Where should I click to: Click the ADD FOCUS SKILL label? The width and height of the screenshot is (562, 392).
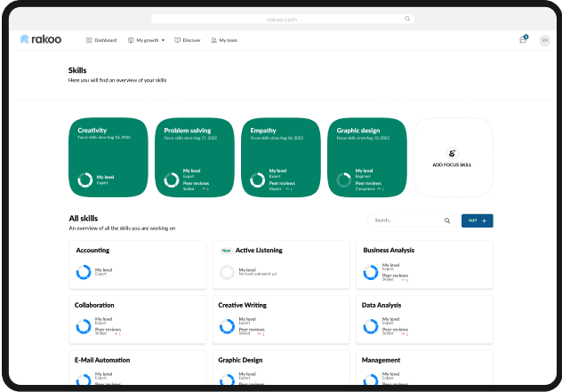tap(452, 164)
